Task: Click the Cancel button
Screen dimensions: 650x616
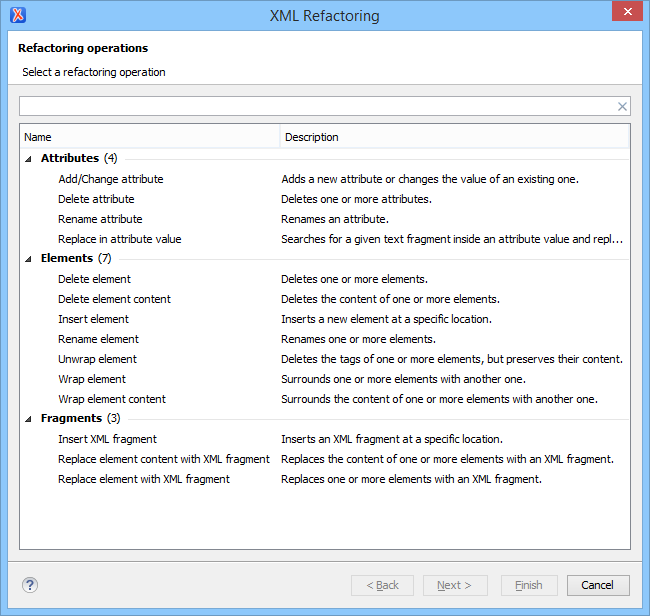Action: coord(598,585)
